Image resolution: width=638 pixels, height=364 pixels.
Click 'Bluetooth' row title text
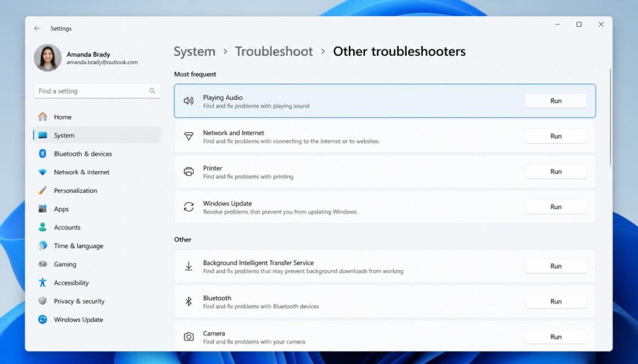217,298
